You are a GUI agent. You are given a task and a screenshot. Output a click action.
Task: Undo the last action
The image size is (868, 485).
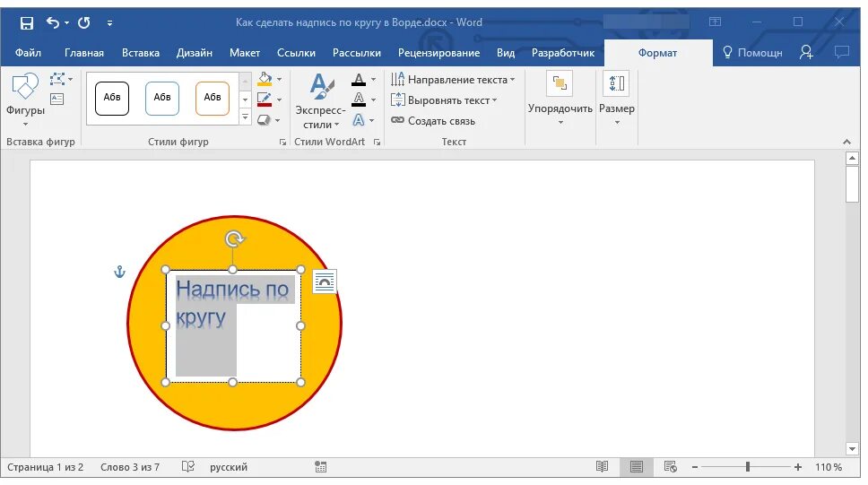[x=53, y=22]
